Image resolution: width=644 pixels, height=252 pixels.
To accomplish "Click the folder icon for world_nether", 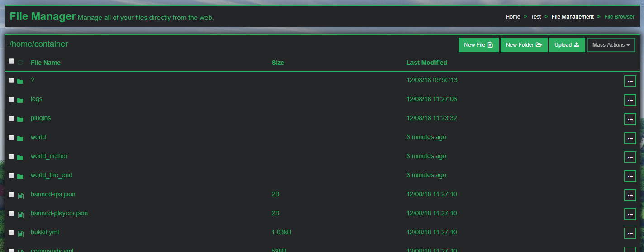I will click(20, 157).
